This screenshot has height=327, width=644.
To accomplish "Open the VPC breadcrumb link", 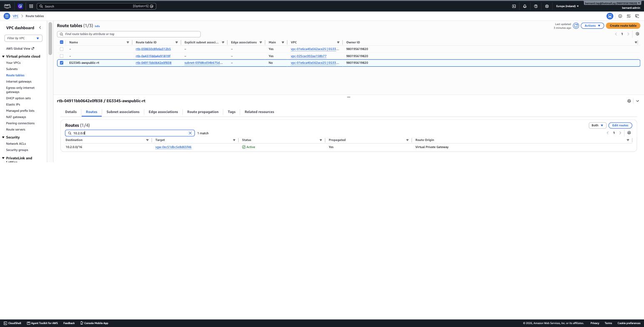I will (15, 16).
